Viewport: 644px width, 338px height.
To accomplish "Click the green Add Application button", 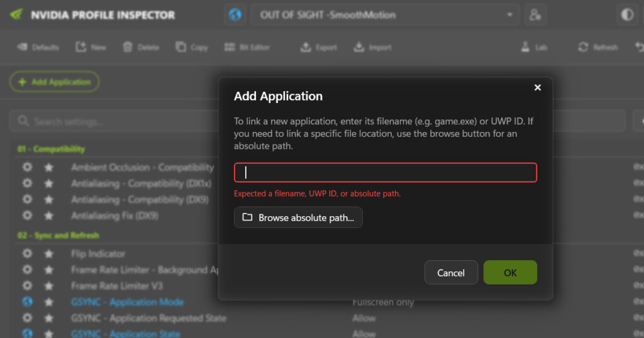I will (x=55, y=82).
